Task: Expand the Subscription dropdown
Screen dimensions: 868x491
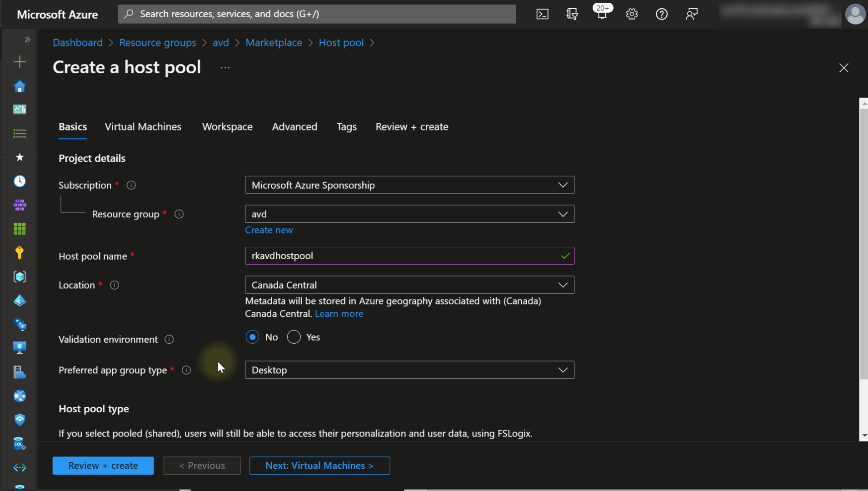Action: (x=409, y=185)
